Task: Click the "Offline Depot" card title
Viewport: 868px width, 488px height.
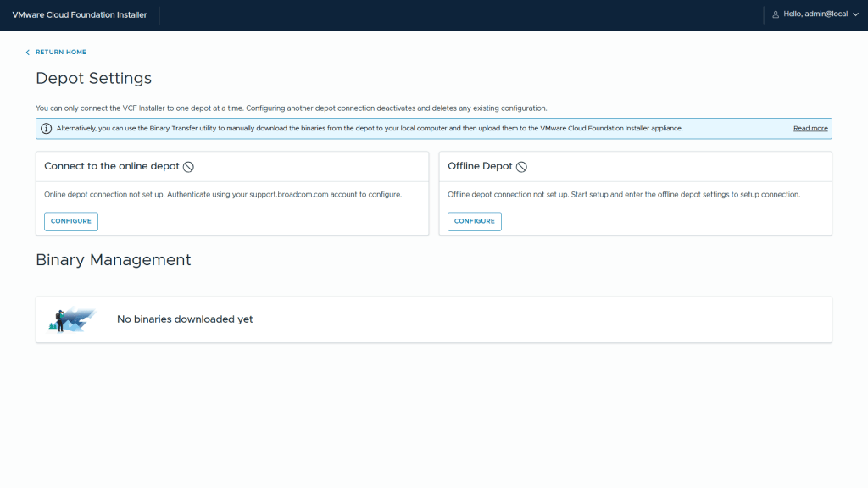Action: coord(479,167)
